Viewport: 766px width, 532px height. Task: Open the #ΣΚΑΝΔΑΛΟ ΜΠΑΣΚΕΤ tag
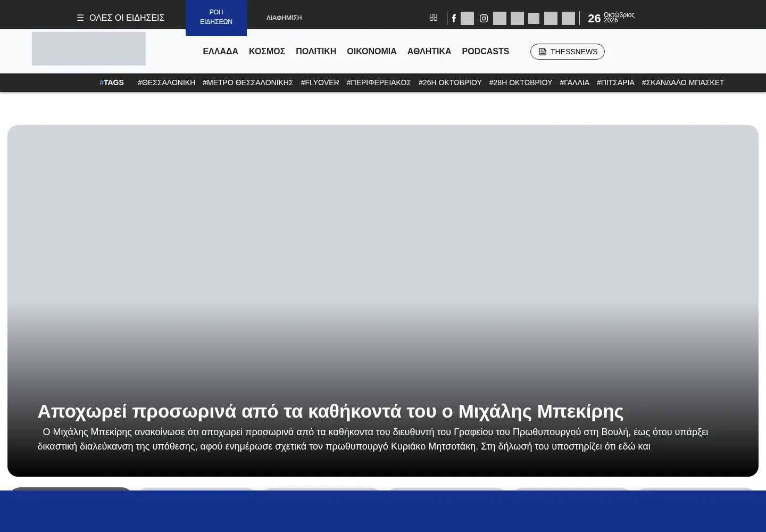pyautogui.click(x=683, y=82)
